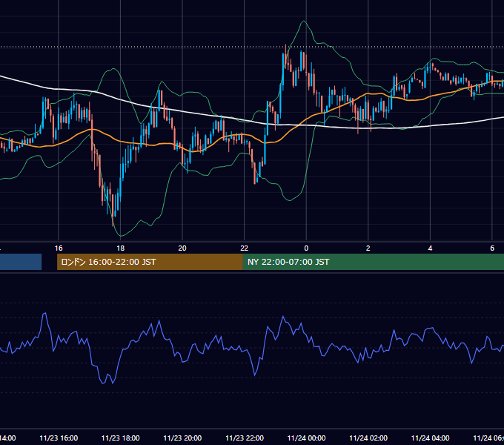504x445 pixels.
Task: Click the 11/23 22:00 date label
Action: click(x=245, y=438)
